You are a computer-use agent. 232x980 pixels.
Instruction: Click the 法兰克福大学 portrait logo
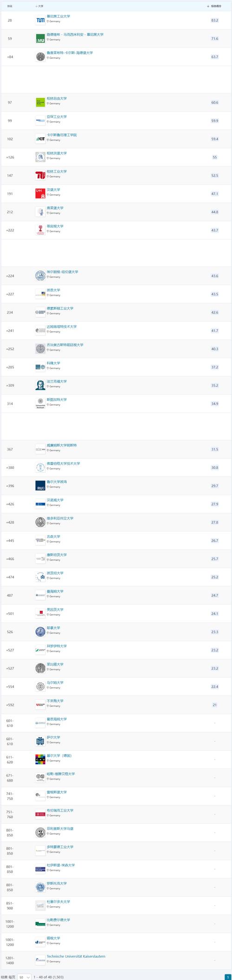tap(40, 385)
